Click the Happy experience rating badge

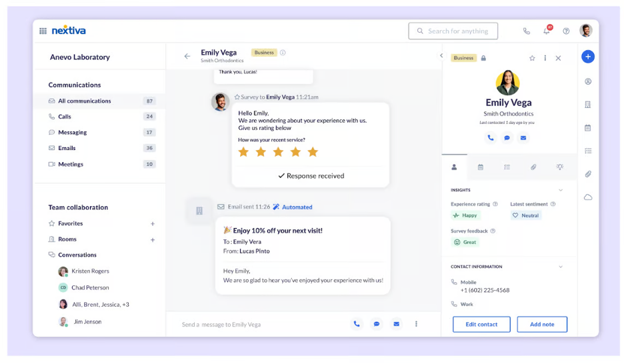click(465, 215)
